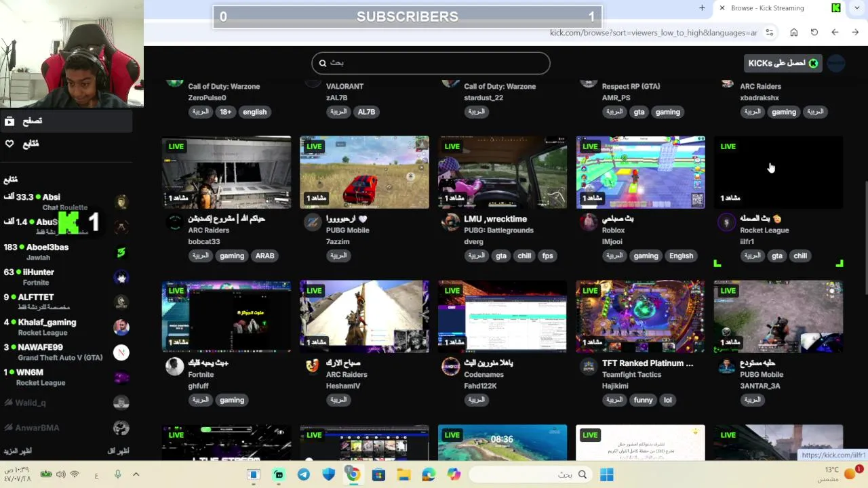Click 3ANTAR_3A channel avatar
Image resolution: width=868 pixels, height=488 pixels.
click(x=727, y=367)
